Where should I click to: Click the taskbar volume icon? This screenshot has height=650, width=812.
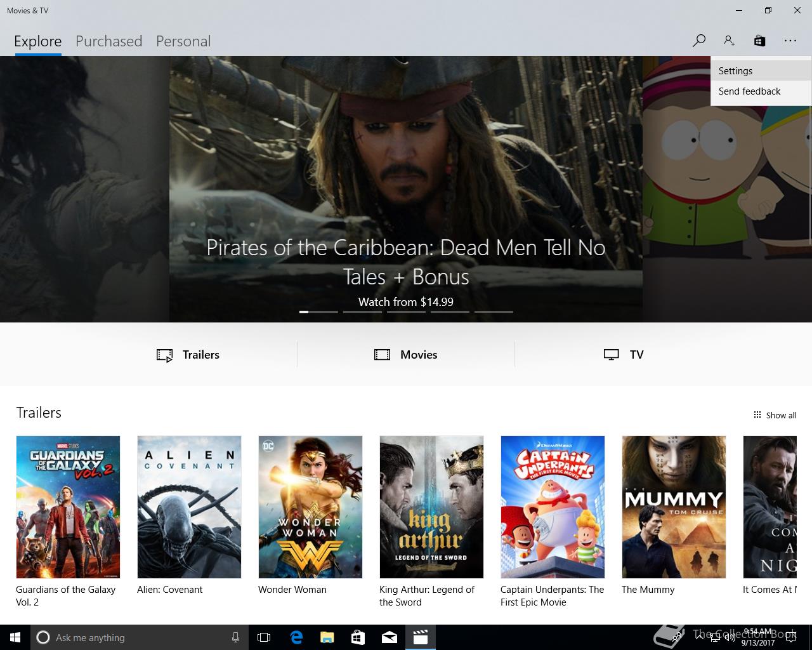(x=731, y=637)
